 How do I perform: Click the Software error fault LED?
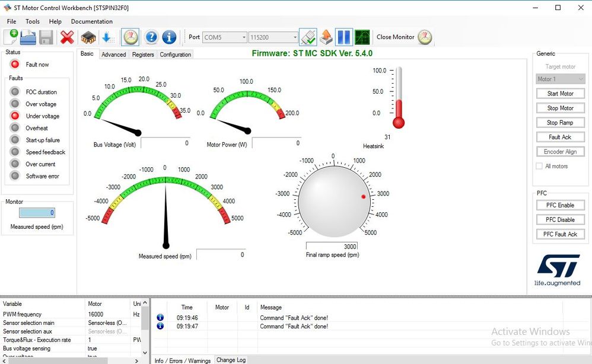pos(15,176)
